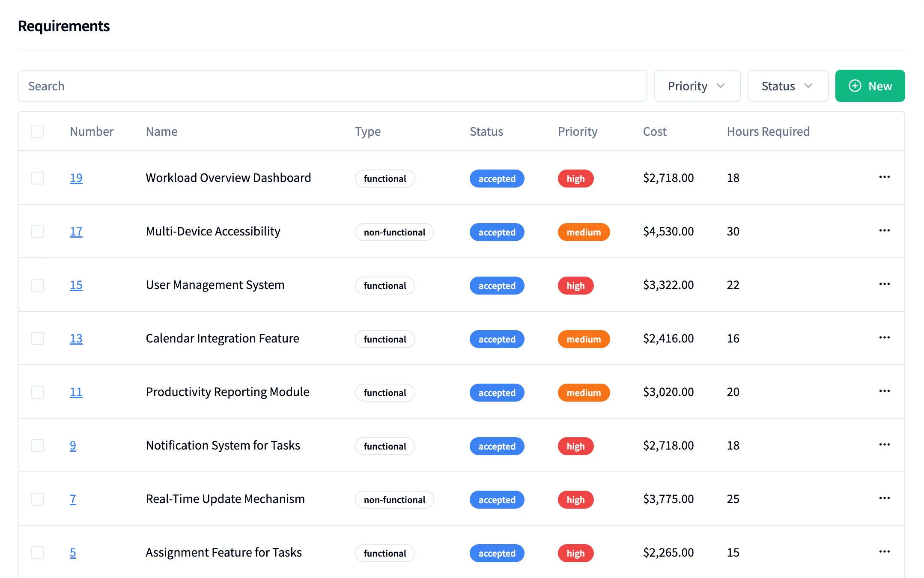The width and height of the screenshot is (924, 578).
Task: Open more options for Assignment Feature for Tasks
Action: [x=884, y=552]
